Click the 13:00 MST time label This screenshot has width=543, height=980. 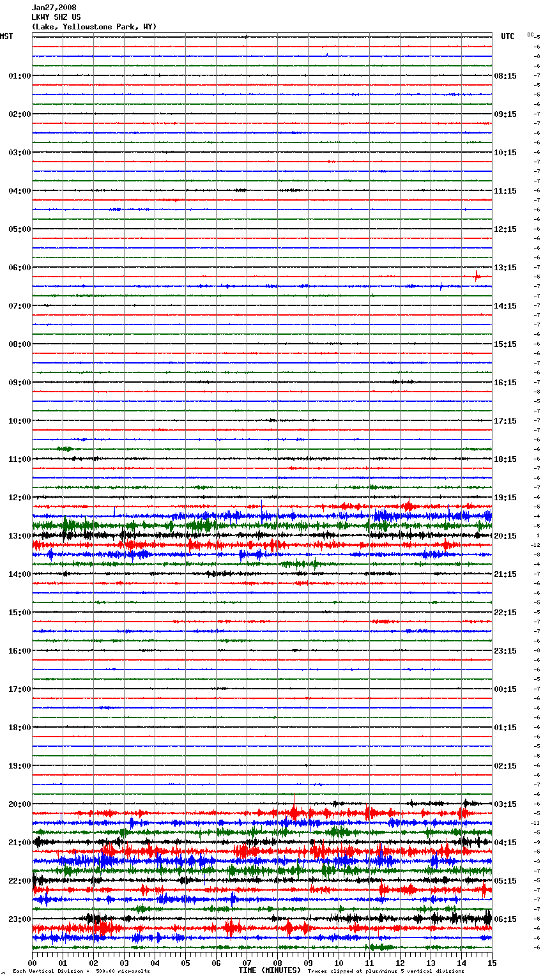pos(20,536)
